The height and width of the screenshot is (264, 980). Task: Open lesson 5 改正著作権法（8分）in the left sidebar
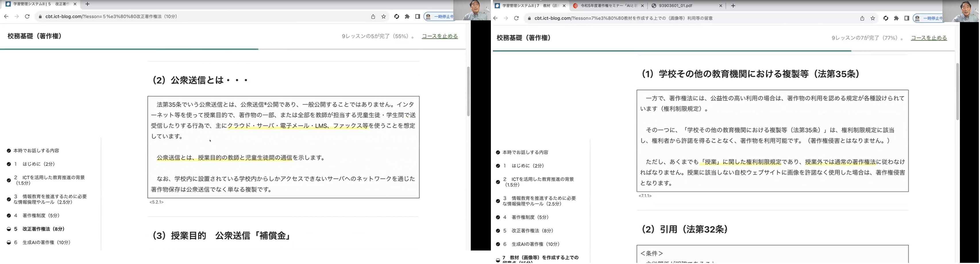click(x=39, y=229)
